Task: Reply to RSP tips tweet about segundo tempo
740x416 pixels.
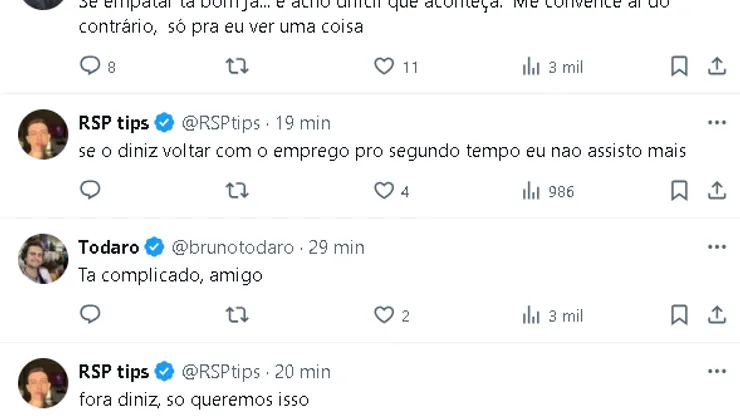Action: (90, 190)
